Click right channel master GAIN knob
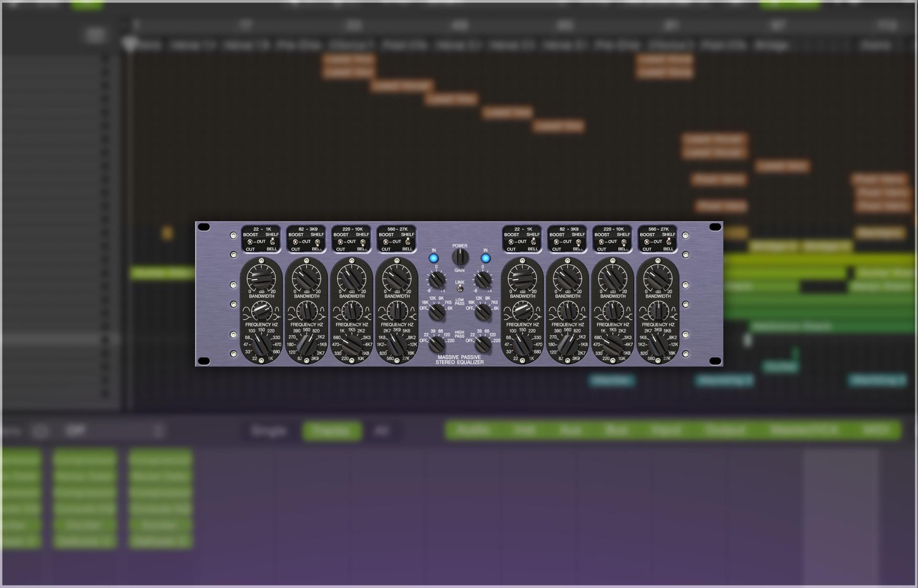 (483, 279)
